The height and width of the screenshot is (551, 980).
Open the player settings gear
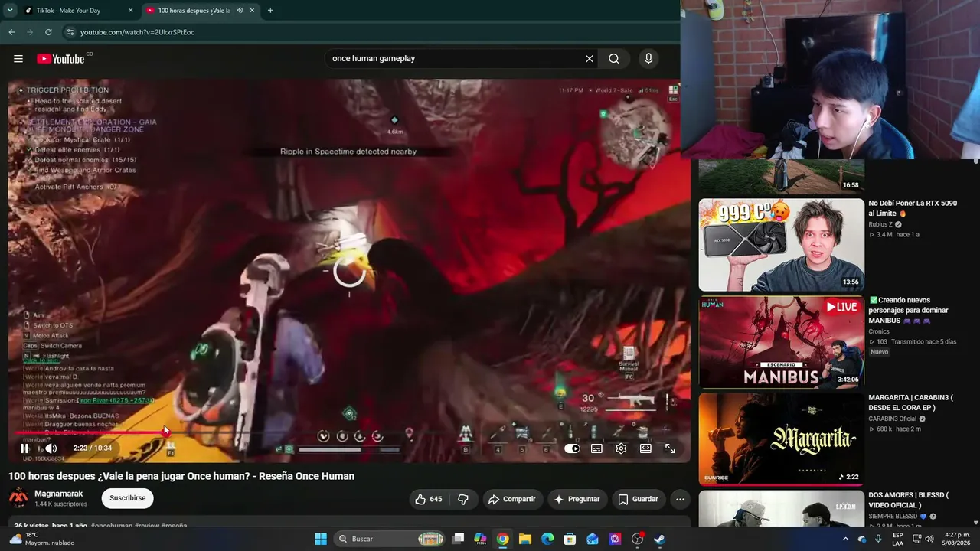pos(621,448)
